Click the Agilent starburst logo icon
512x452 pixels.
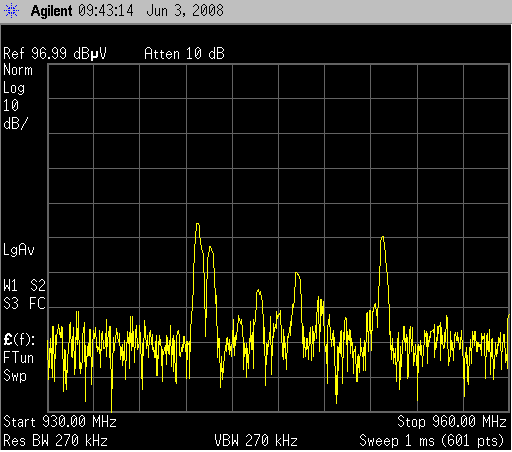coord(11,10)
